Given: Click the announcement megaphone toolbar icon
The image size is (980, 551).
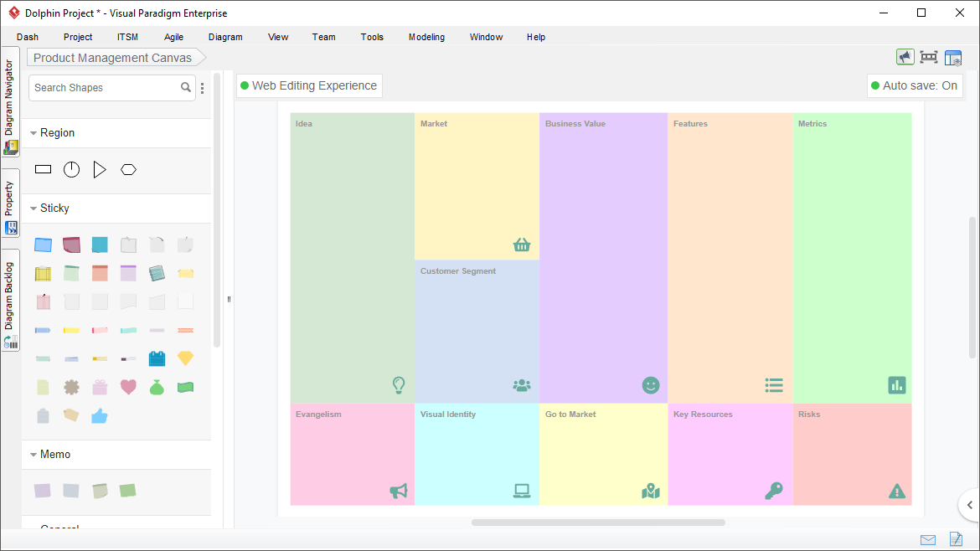Looking at the screenshot, I should click(x=905, y=58).
